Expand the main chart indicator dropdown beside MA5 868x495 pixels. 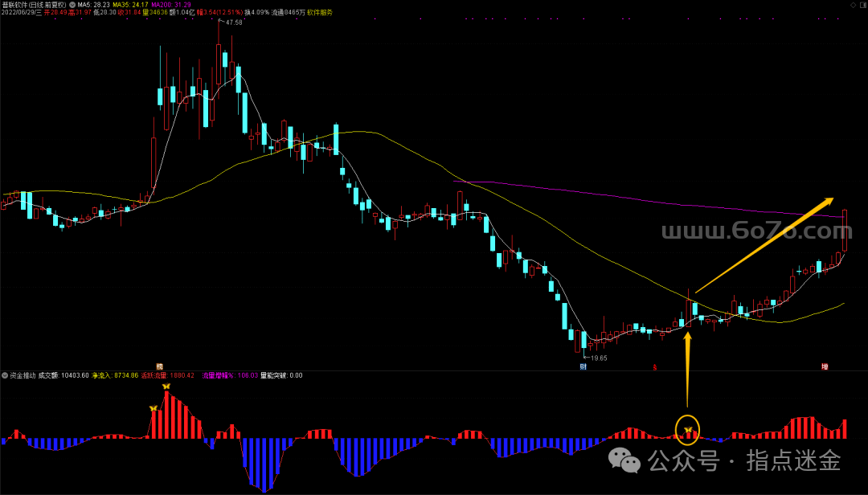(x=72, y=5)
